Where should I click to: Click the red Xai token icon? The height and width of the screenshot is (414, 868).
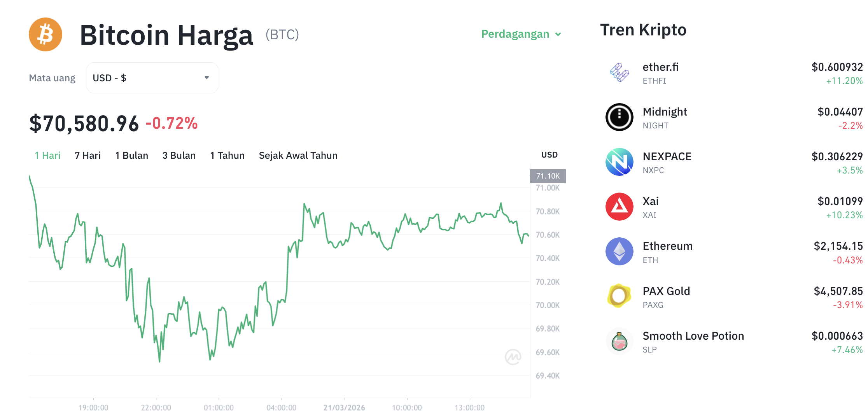619,207
